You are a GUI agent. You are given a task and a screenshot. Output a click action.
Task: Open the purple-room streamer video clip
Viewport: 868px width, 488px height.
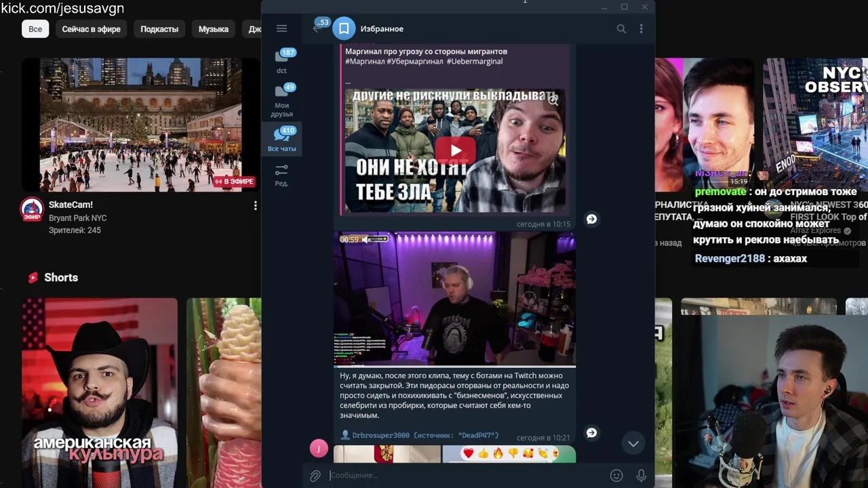(x=455, y=299)
